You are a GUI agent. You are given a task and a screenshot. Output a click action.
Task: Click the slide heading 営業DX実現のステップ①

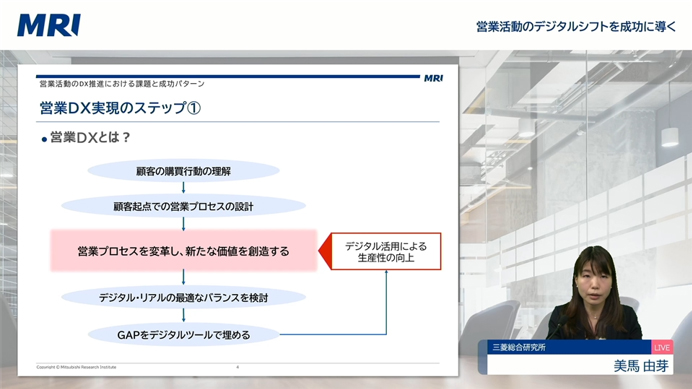point(120,108)
